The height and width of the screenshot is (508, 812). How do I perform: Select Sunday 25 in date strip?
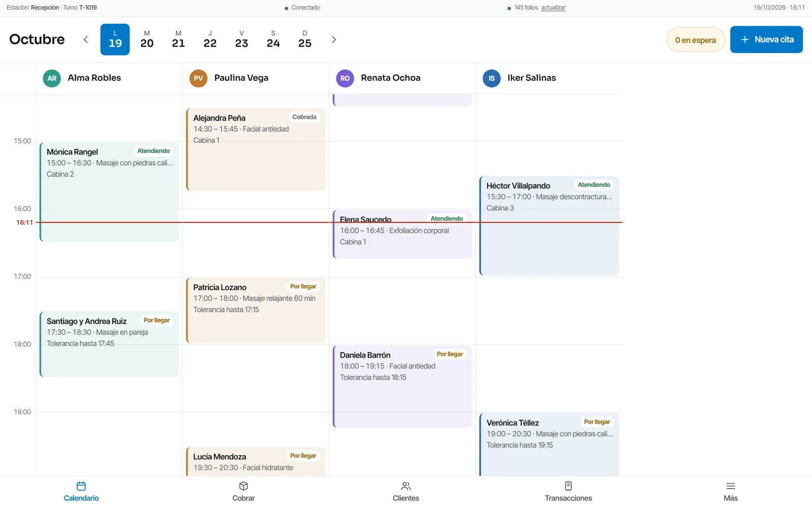coord(304,40)
